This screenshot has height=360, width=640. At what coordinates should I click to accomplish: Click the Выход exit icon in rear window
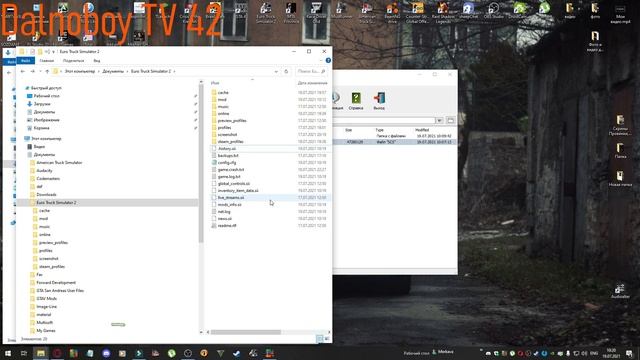(379, 101)
